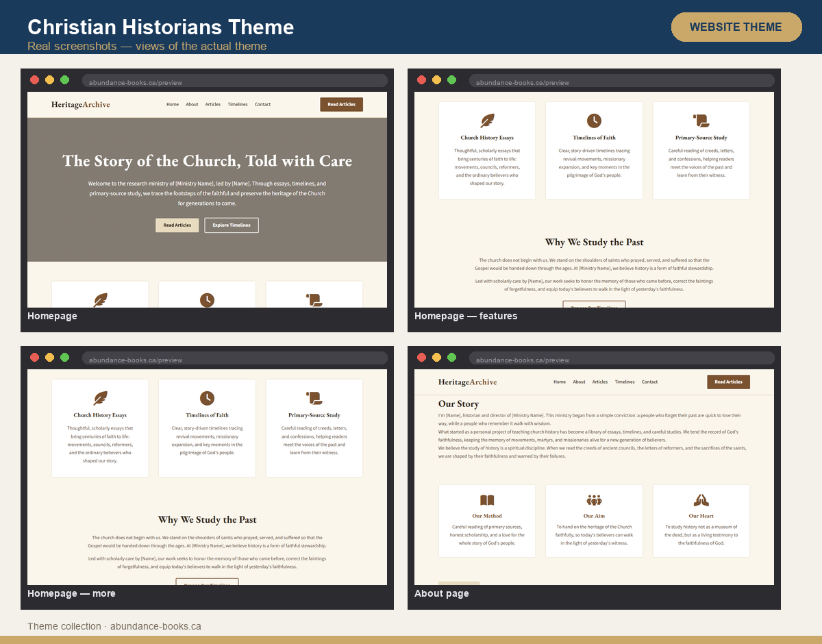Click "Primary-Source Study" in "Homepage — more" screenshot
Image resolution: width=822 pixels, height=644 pixels.
coord(314,415)
